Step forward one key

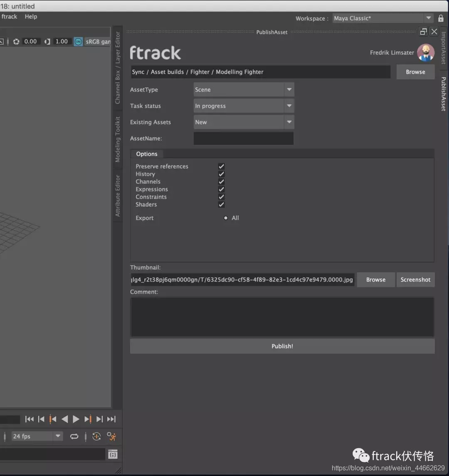(x=88, y=419)
